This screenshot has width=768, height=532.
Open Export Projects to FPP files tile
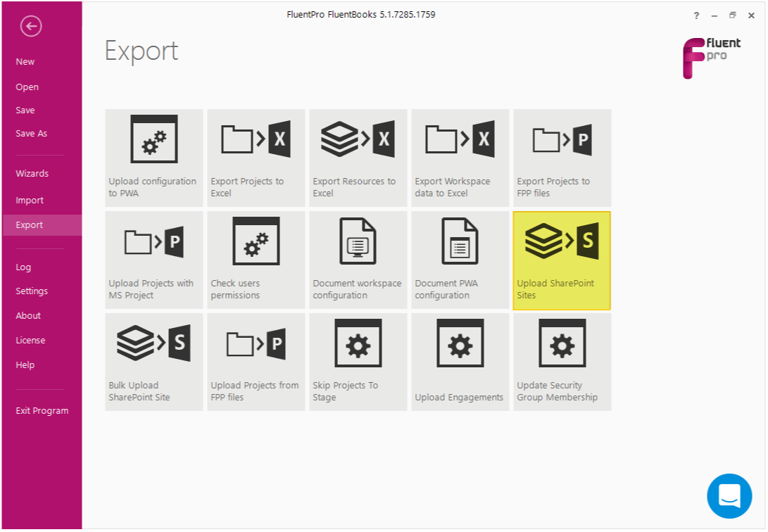pyautogui.click(x=562, y=158)
